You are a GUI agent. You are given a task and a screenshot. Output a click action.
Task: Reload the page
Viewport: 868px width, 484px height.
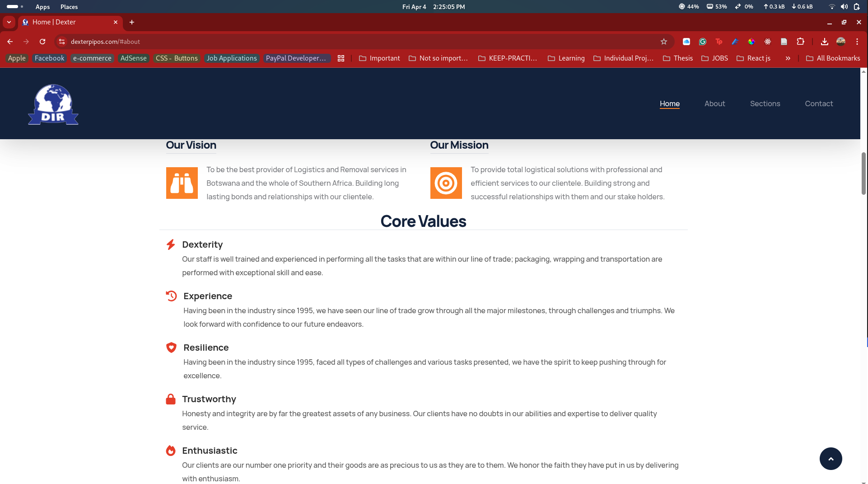pos(42,42)
